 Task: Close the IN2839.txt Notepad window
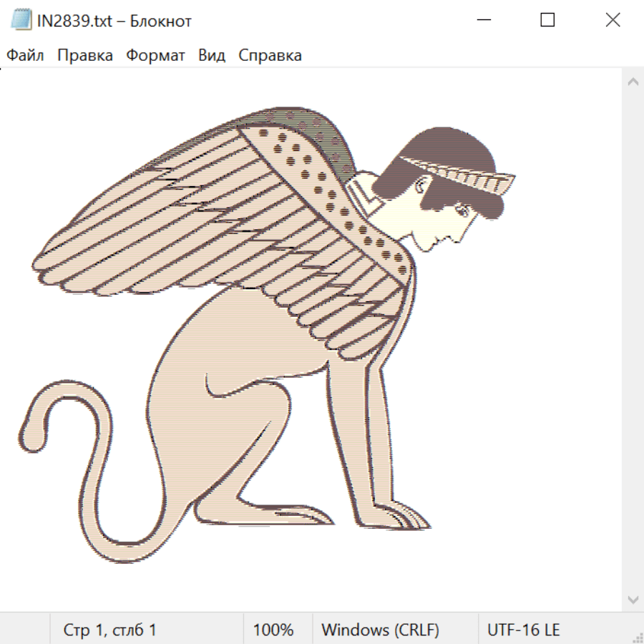[613, 21]
